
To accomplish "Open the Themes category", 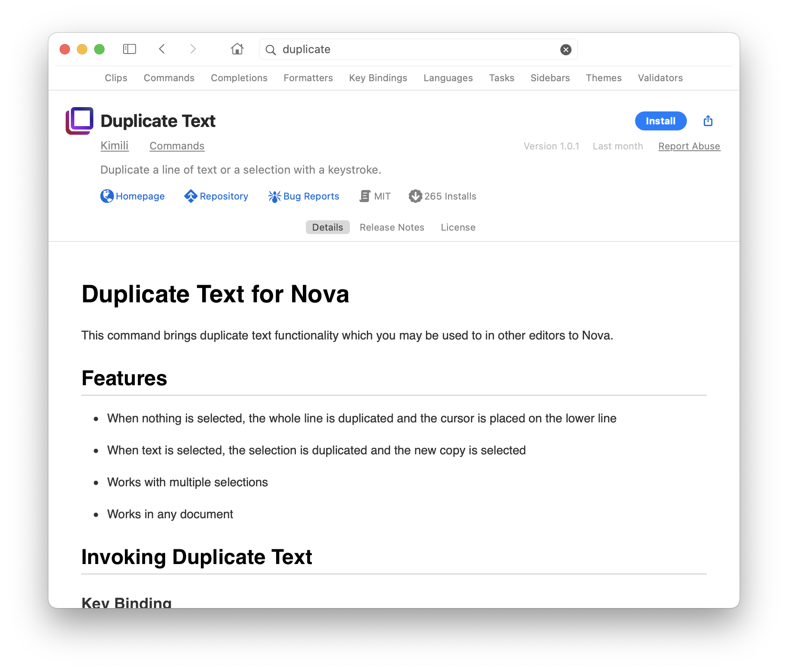I will click(604, 78).
